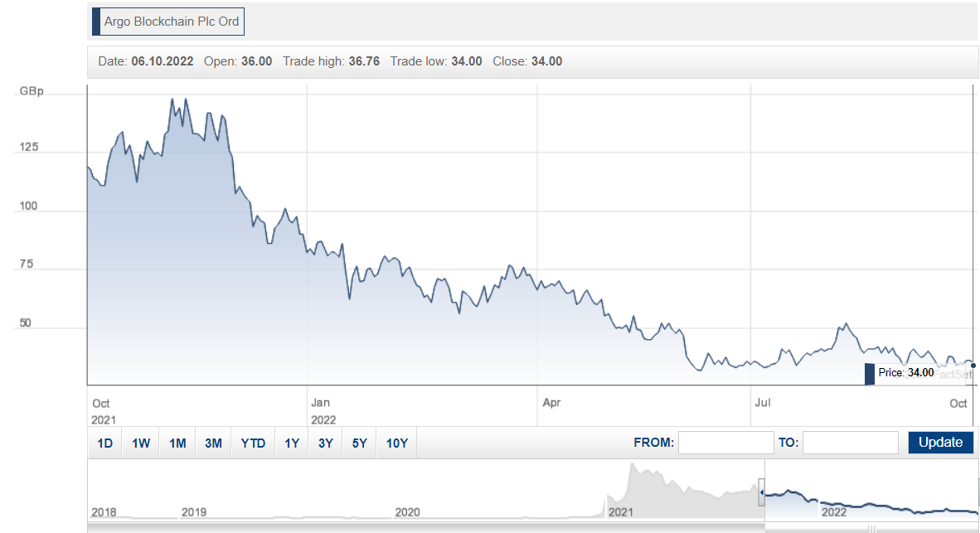Click the Open: 36.00 value
Image resolution: width=980 pixels, height=533 pixels.
(238, 61)
